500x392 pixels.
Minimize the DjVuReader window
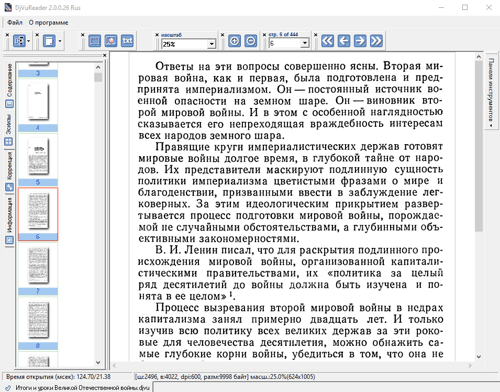(x=441, y=7)
